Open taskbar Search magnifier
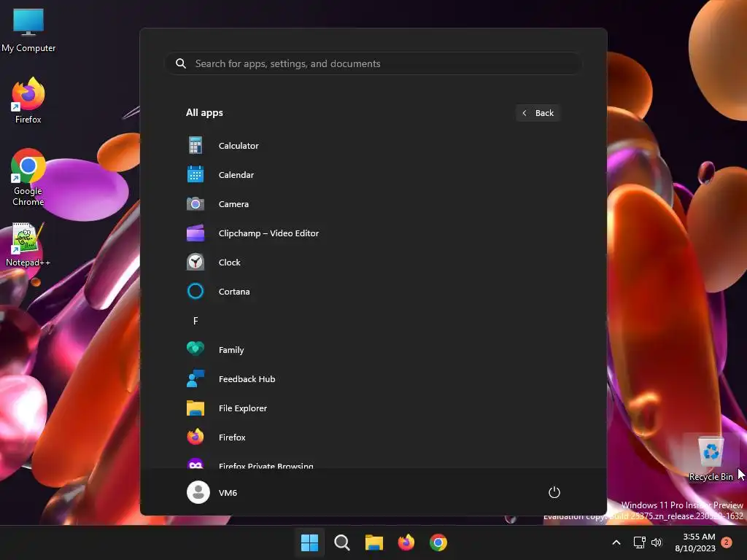The width and height of the screenshot is (747, 560). pyautogui.click(x=341, y=542)
